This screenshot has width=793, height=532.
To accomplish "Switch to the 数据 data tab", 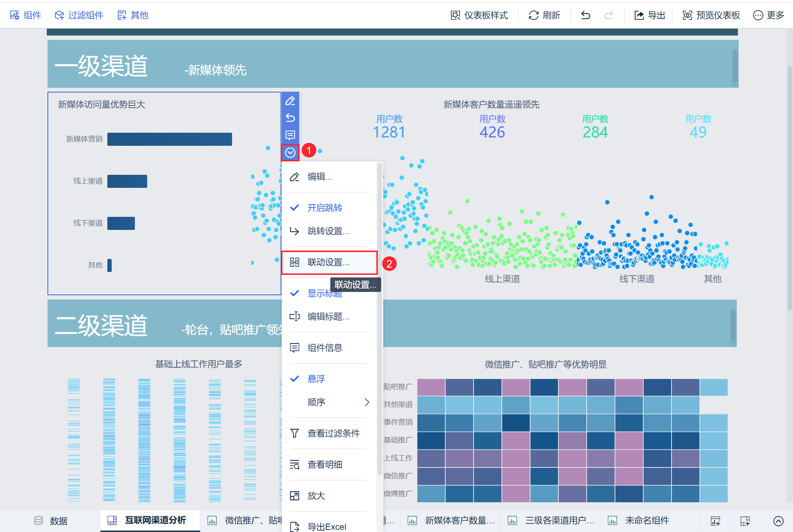I will tap(51, 521).
